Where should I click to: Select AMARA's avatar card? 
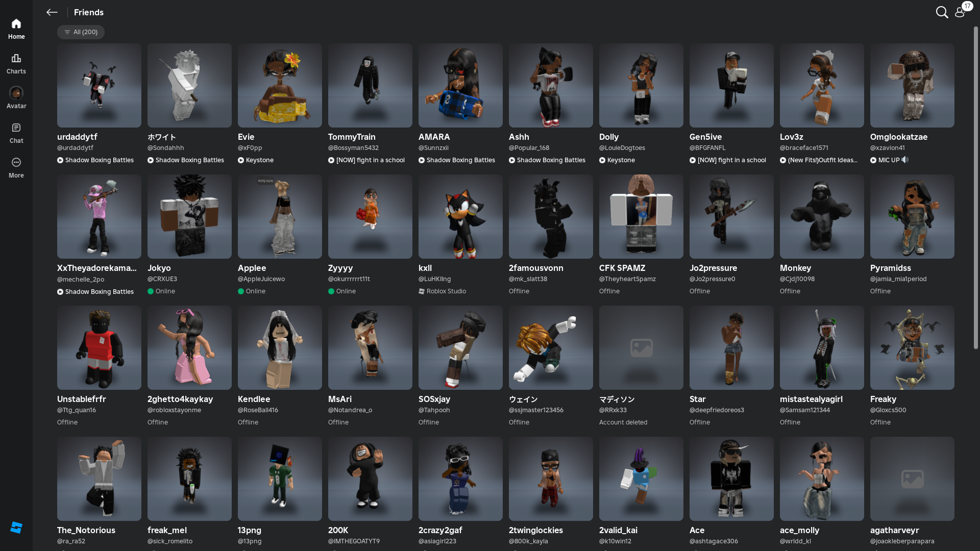pyautogui.click(x=460, y=85)
